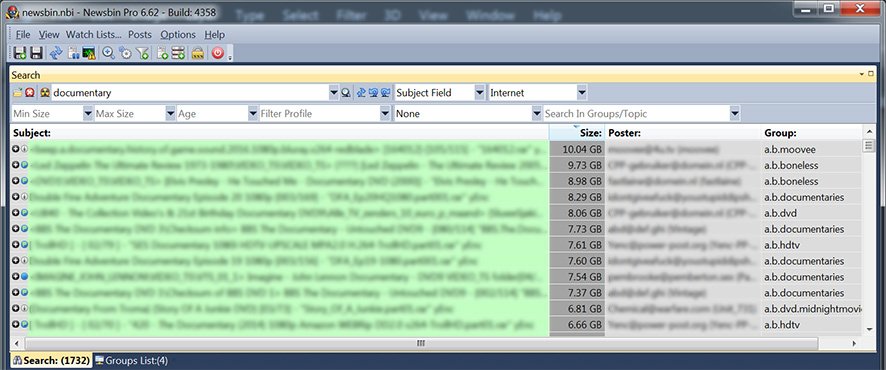Click the second blue monitor icon after search

coord(373,93)
